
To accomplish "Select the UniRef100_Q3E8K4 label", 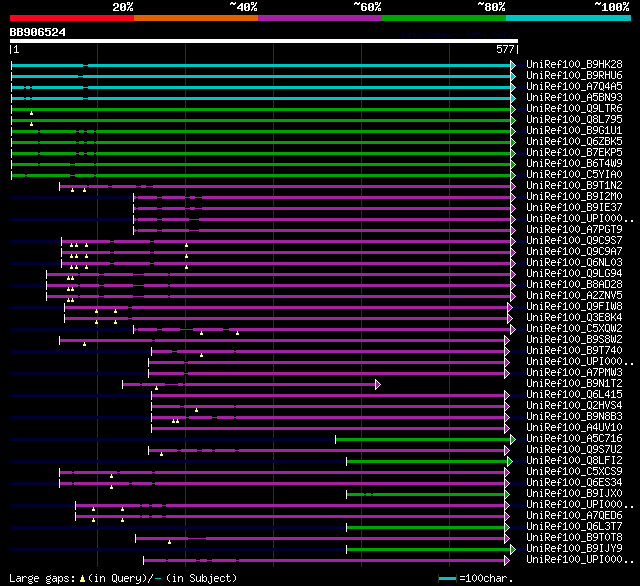I will click(574, 318).
